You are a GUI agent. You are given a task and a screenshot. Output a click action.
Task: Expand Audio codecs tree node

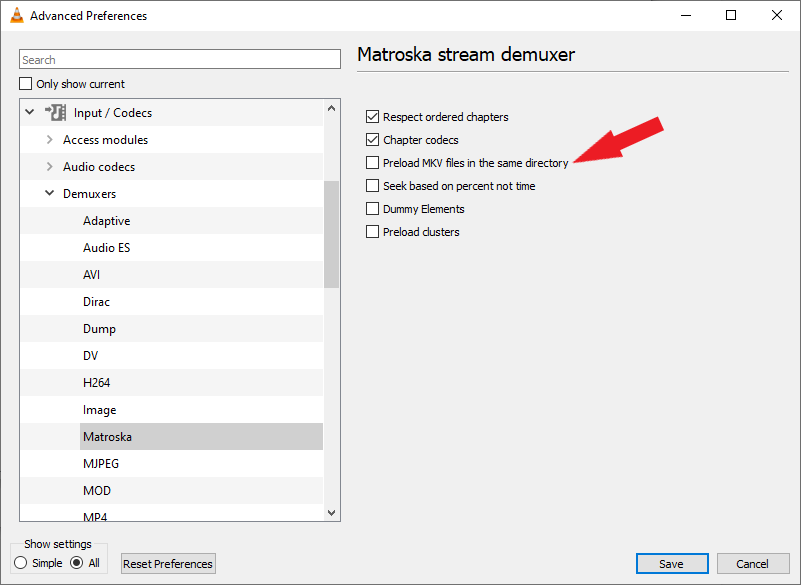pos(50,167)
